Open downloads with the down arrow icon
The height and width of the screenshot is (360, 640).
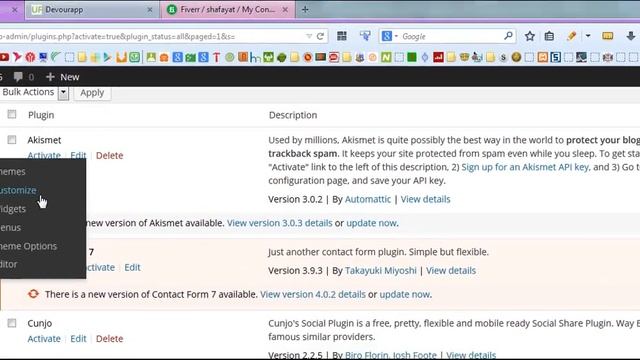click(631, 36)
